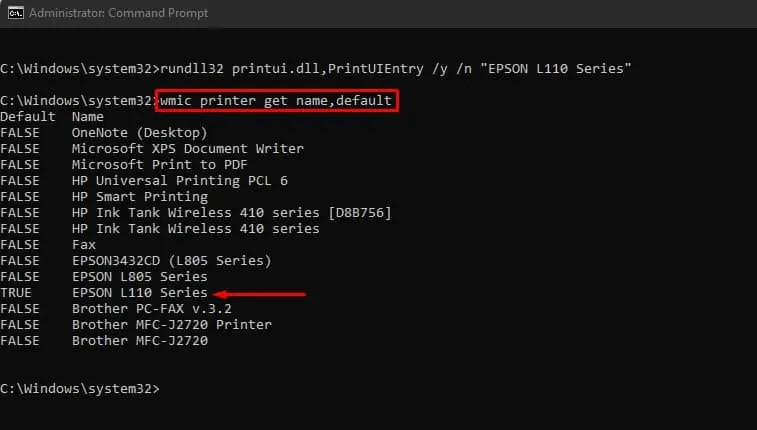Click the Name column header
This screenshot has width=757, height=430.
click(88, 117)
